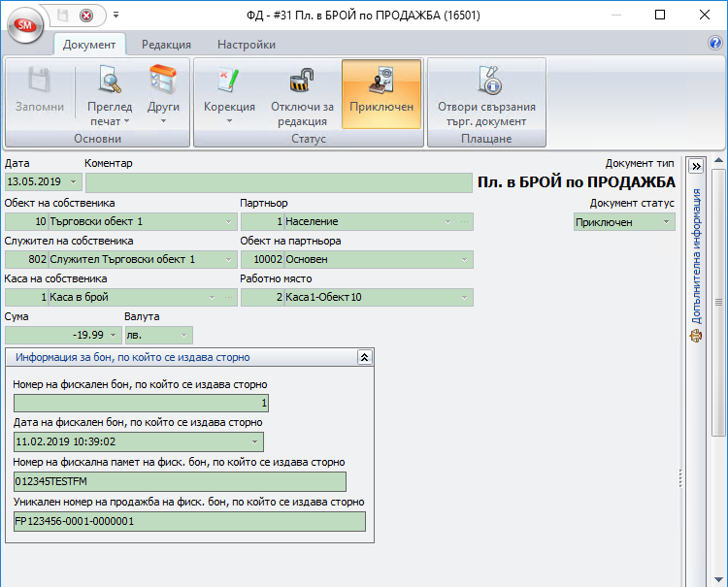Collapse the сторно information panel
The height and width of the screenshot is (587, 728).
[x=364, y=357]
